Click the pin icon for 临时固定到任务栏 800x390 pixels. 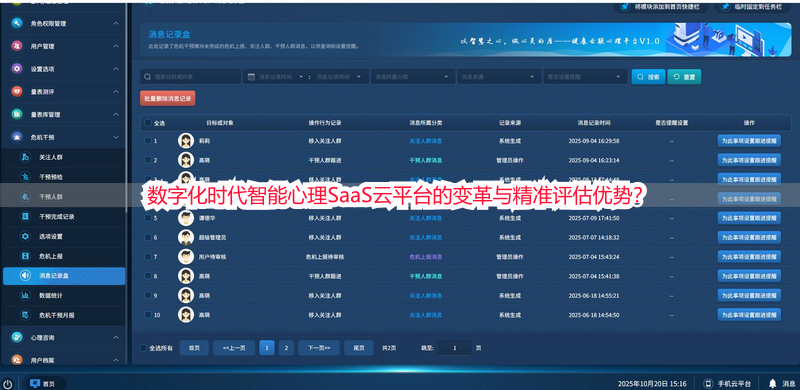[x=725, y=7]
